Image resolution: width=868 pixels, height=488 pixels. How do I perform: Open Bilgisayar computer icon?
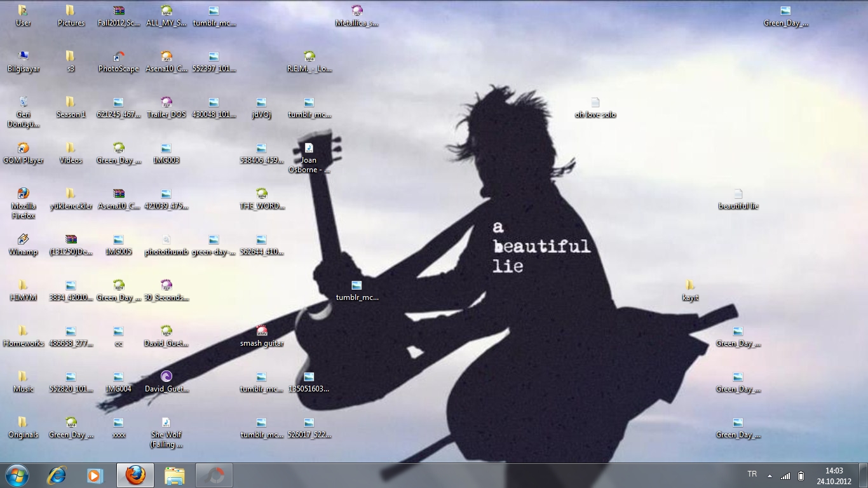point(23,62)
